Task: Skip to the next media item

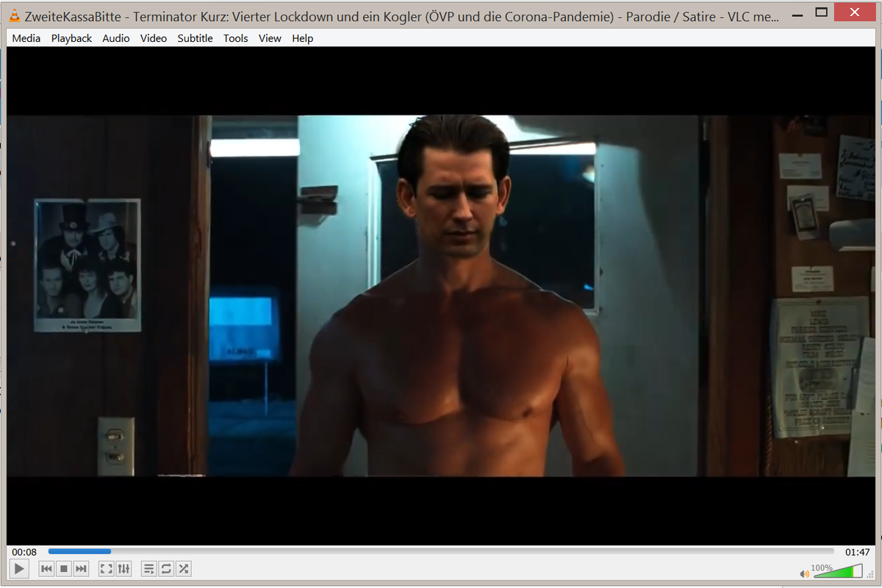Action: coord(82,568)
